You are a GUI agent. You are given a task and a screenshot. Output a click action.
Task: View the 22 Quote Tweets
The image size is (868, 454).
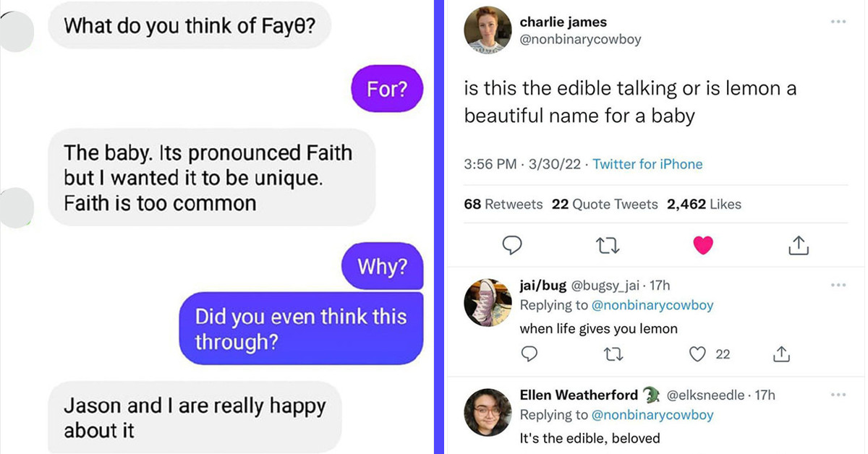coord(604,205)
